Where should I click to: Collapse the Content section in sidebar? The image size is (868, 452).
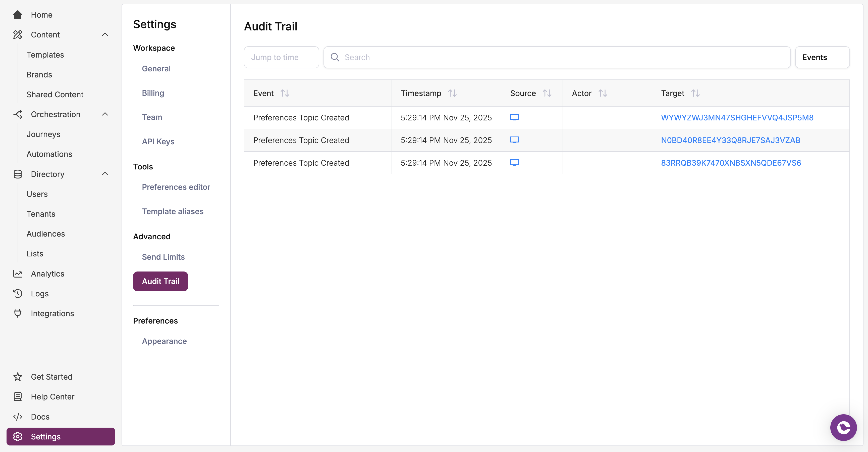[105, 34]
